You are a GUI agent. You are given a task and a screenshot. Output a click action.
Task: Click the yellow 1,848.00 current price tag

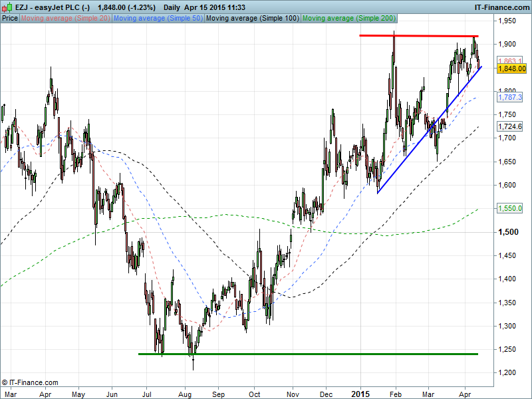click(511, 68)
